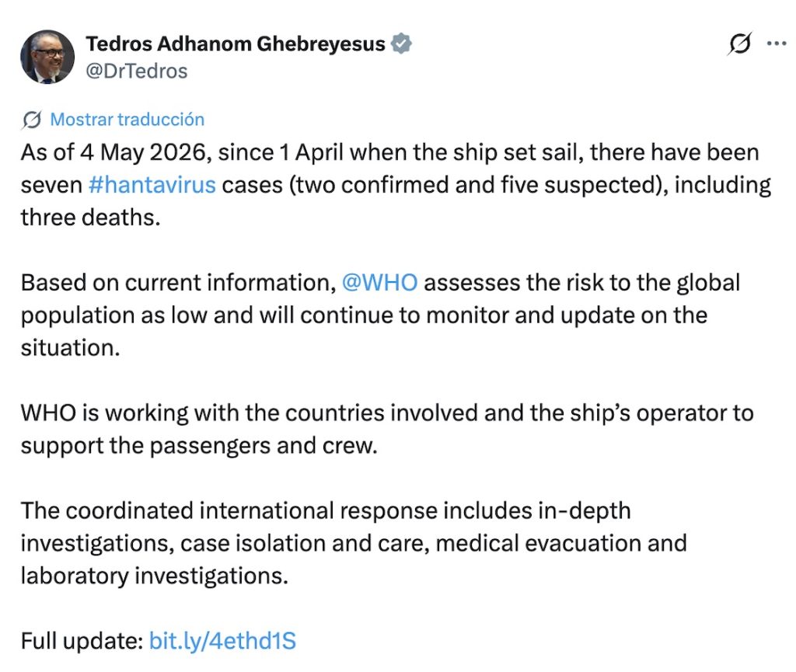
Task: Open the Tedros Adhanom Ghebreyesus display name
Action: 236,44
